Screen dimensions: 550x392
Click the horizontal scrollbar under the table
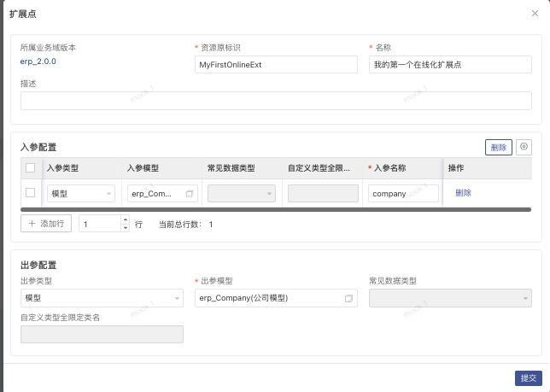pos(276,210)
